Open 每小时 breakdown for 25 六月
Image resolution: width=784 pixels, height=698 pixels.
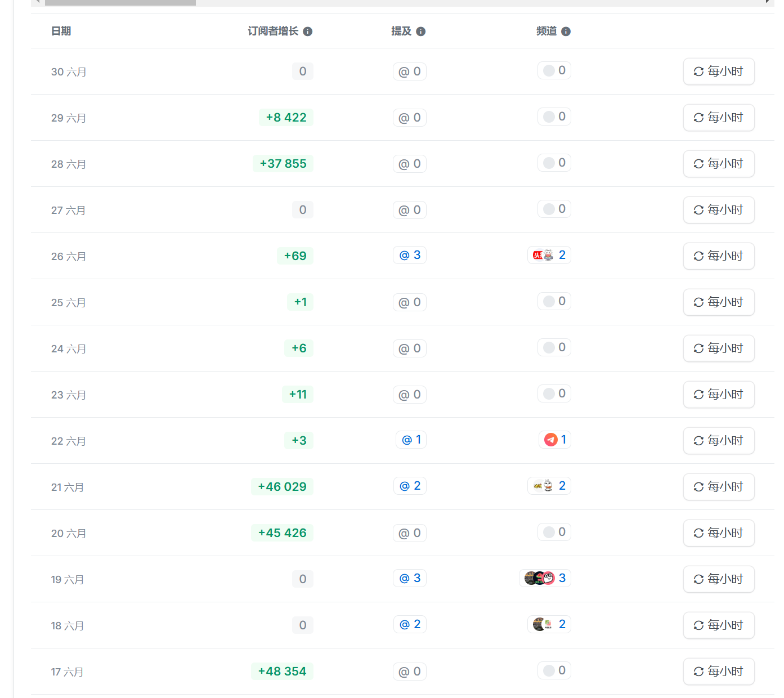(719, 302)
